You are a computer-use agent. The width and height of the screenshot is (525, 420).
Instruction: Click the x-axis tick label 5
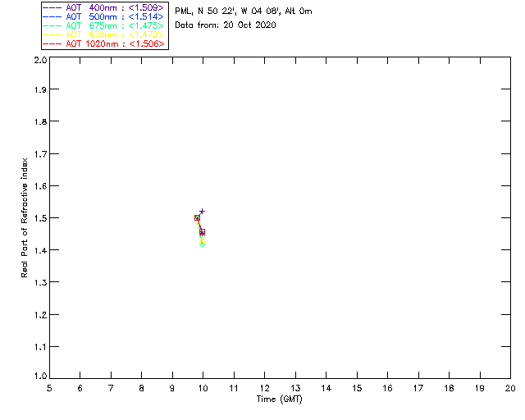pos(49,388)
